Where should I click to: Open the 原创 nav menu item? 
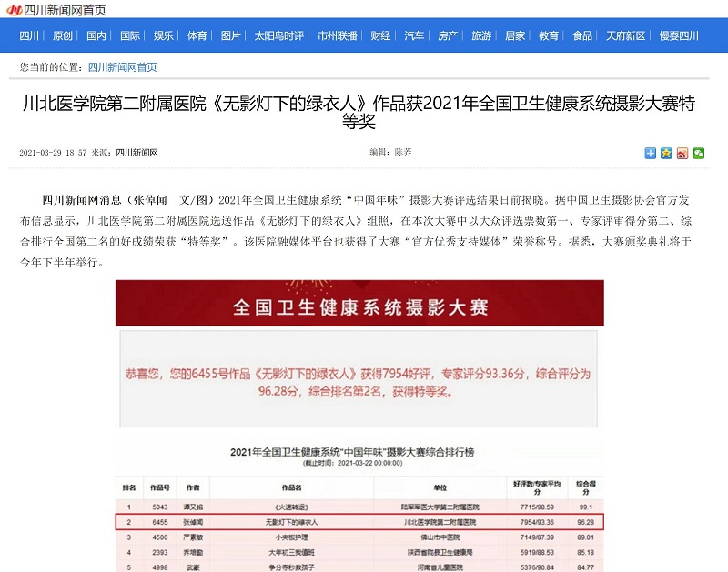[x=63, y=36]
